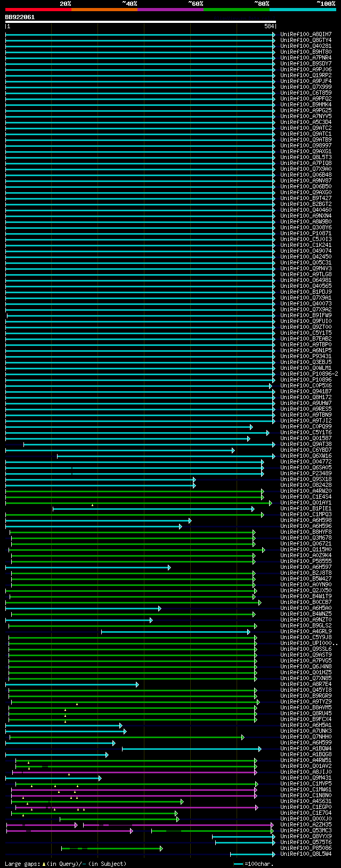
Task: Open hit UniRef100_A7PNR4
Action: (x=306, y=57)
